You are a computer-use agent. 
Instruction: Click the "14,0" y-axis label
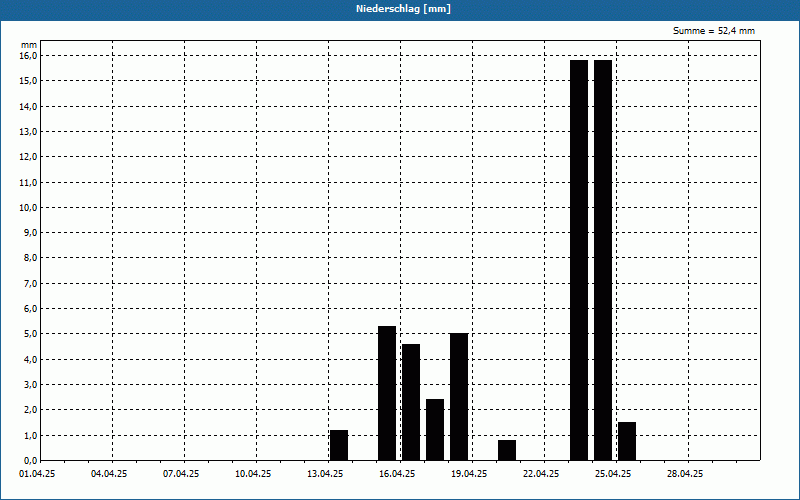click(28, 106)
